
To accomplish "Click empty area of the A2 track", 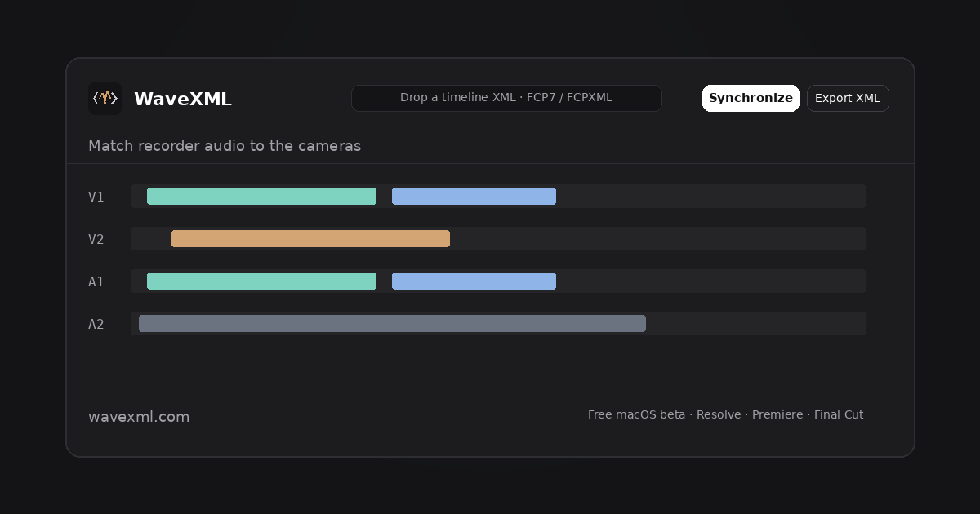I will (x=755, y=323).
